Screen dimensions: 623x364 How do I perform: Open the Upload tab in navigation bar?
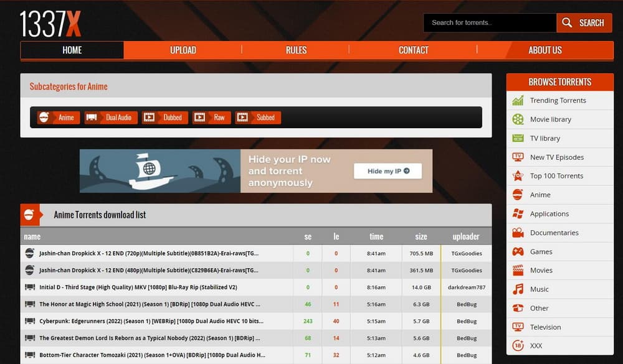183,50
